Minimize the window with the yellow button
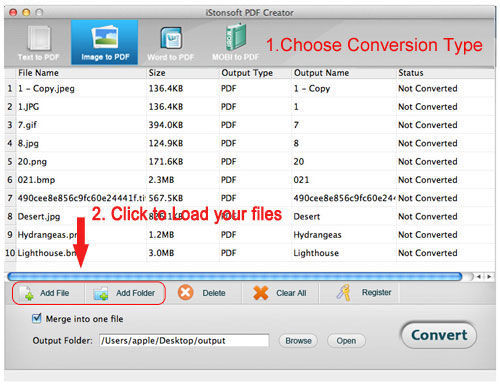 point(26,13)
